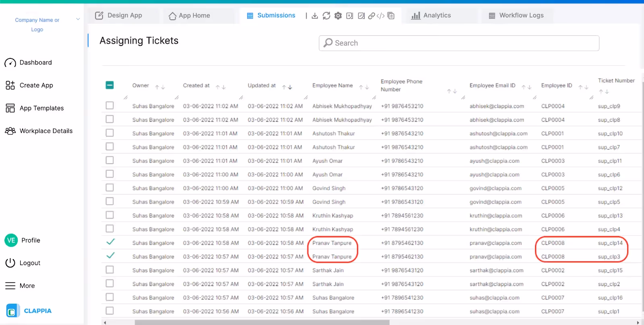Select the checkbox for ticket sup_clp8
Viewport: 644px width, 325px height.
pos(109,119)
